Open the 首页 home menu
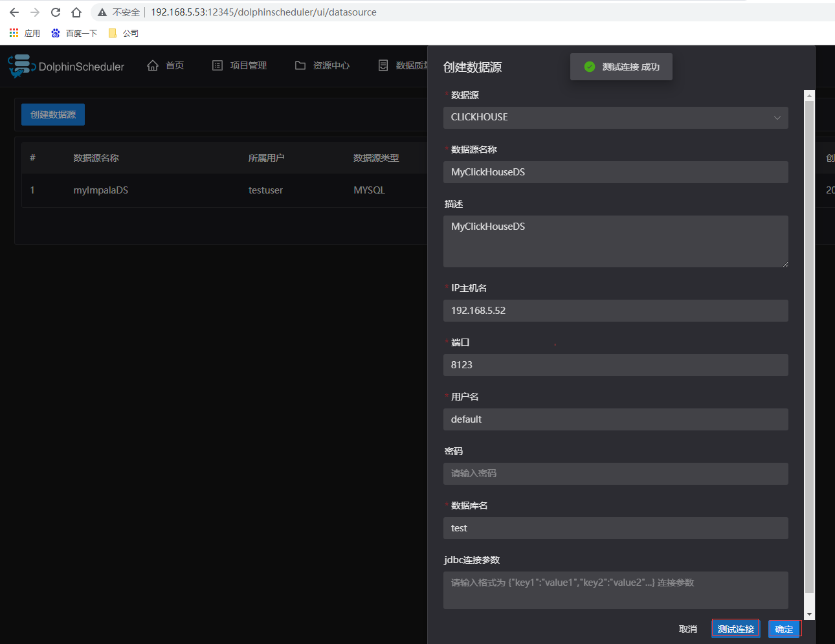The image size is (835, 644). coord(166,65)
